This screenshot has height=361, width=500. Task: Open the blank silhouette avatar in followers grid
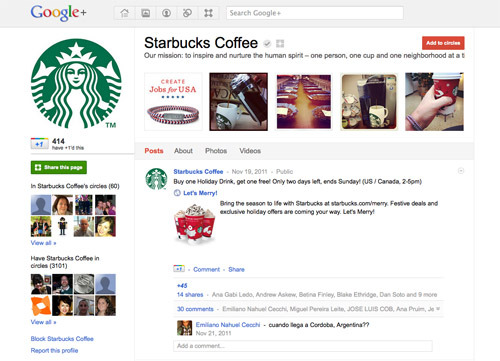[105, 284]
